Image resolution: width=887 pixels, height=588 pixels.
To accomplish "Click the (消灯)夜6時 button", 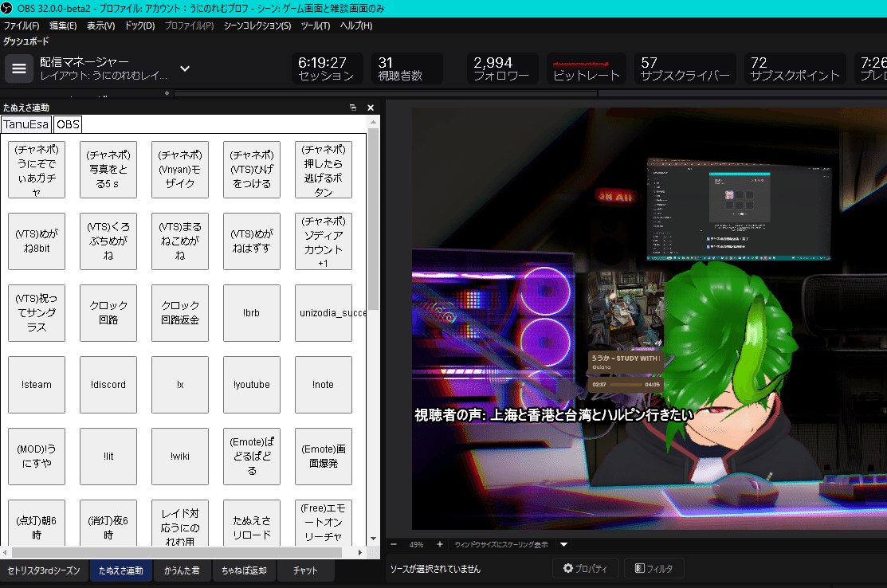I will click(x=108, y=523).
